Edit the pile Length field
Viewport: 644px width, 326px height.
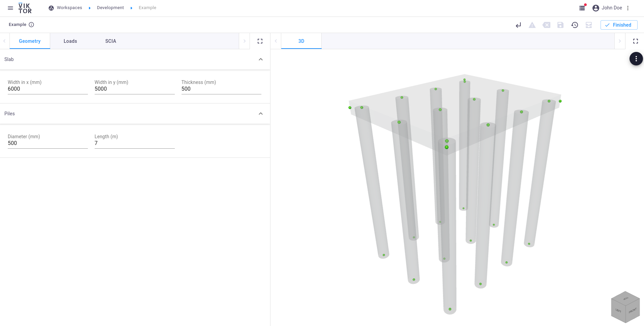(x=134, y=143)
